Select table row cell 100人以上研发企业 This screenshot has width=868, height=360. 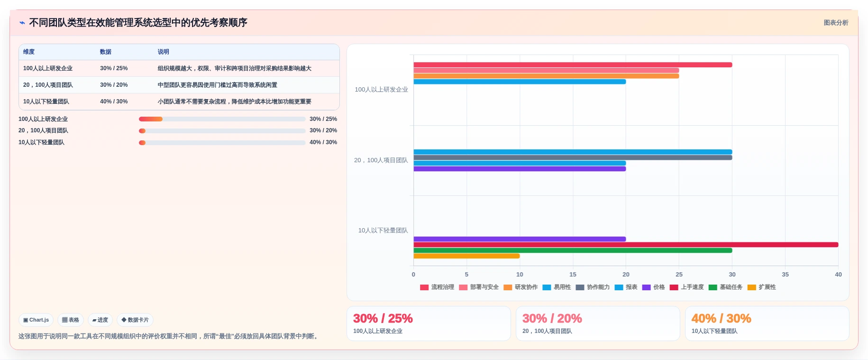[48, 68]
